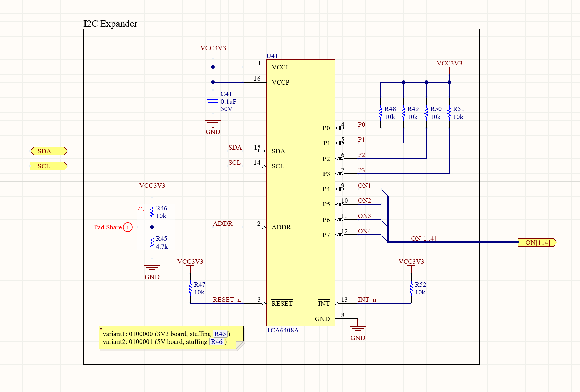The width and height of the screenshot is (580, 392).
Task: Select the U41 designator text
Action: pyautogui.click(x=272, y=56)
